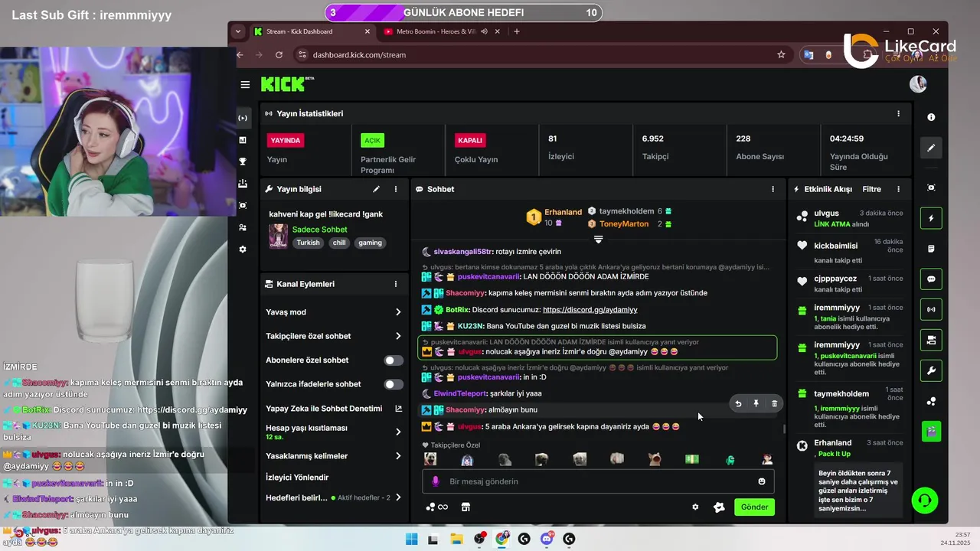Collapse the chat leaderboard expander

click(599, 240)
